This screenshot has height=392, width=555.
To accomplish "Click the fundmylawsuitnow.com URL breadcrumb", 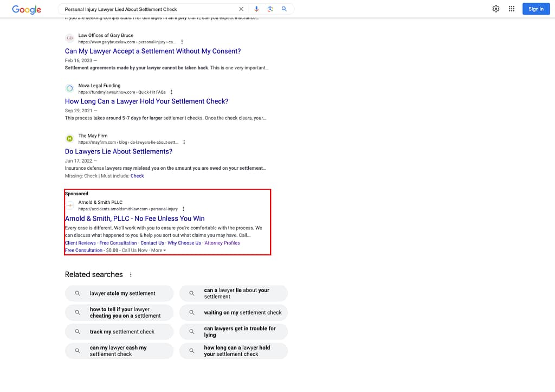I will point(122,92).
